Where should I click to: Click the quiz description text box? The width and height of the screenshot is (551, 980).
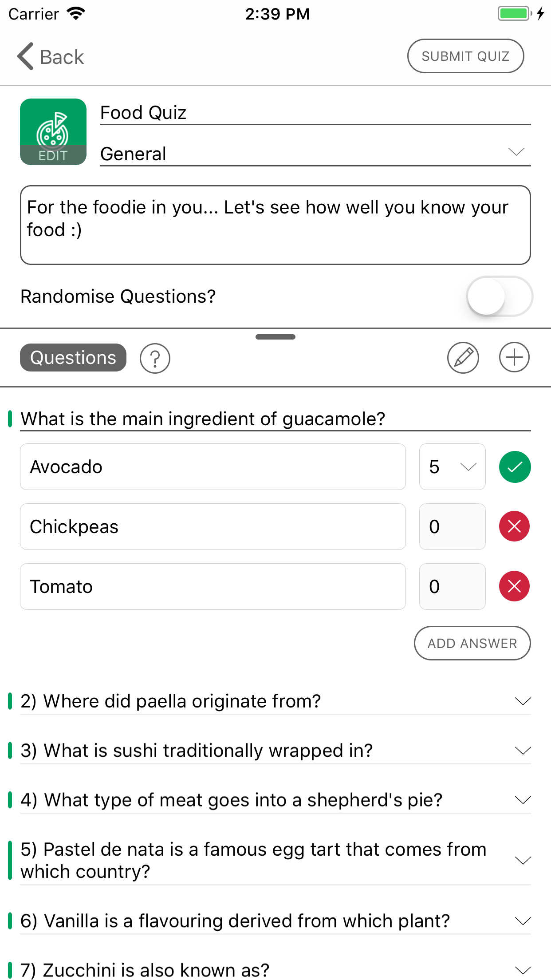[275, 225]
